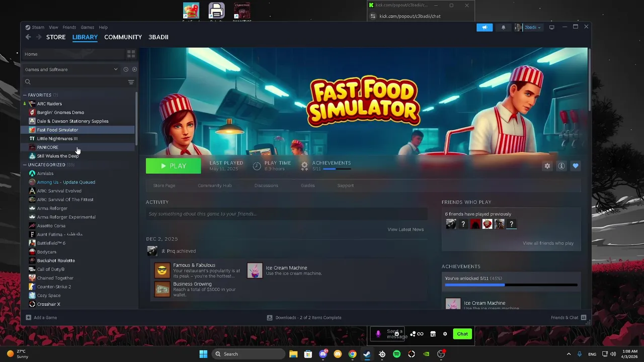The height and width of the screenshot is (362, 644).
Task: Click the Windows taskbar Search box
Action: [248, 354]
